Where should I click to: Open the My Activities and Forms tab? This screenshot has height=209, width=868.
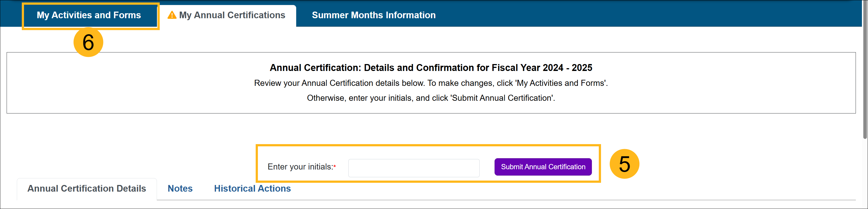tap(89, 15)
